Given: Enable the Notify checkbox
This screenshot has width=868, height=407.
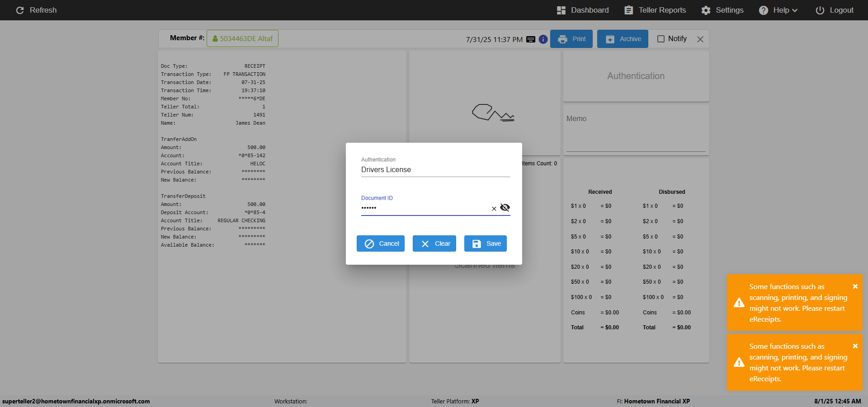Looking at the screenshot, I should pos(661,39).
